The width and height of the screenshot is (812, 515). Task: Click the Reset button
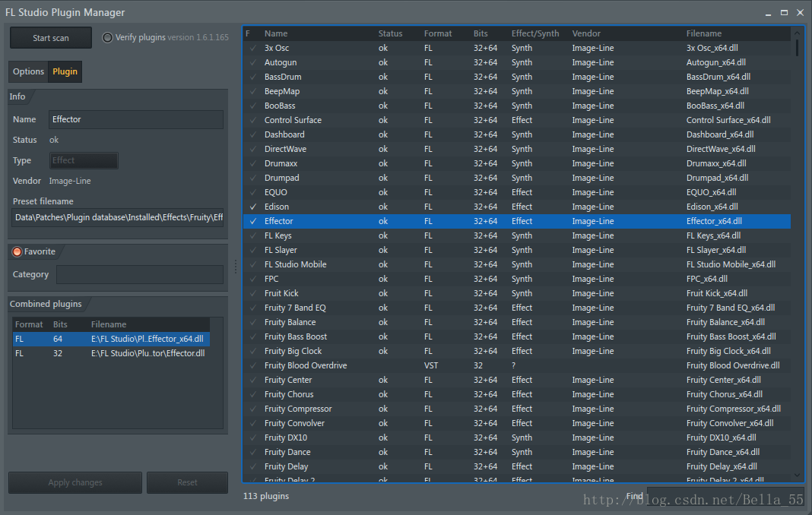pyautogui.click(x=187, y=482)
